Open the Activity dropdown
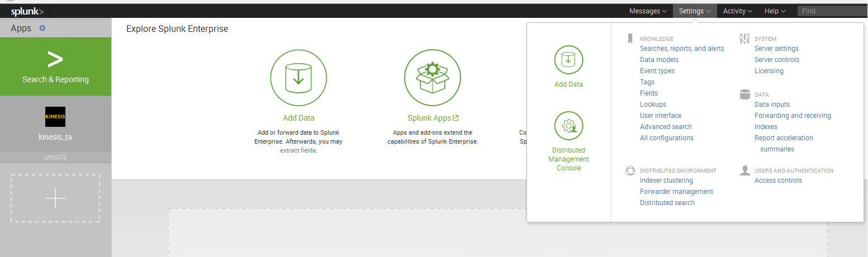Viewport: 868px width, 257px height. [x=737, y=11]
